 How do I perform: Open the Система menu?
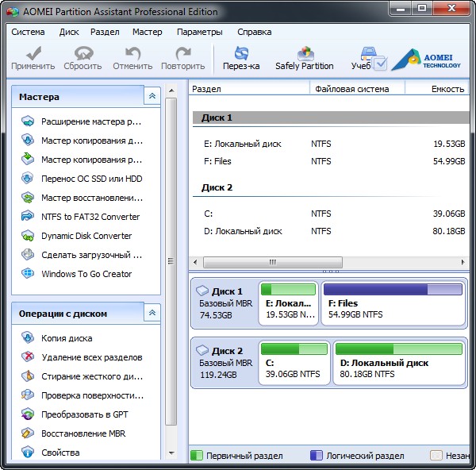tap(28, 33)
